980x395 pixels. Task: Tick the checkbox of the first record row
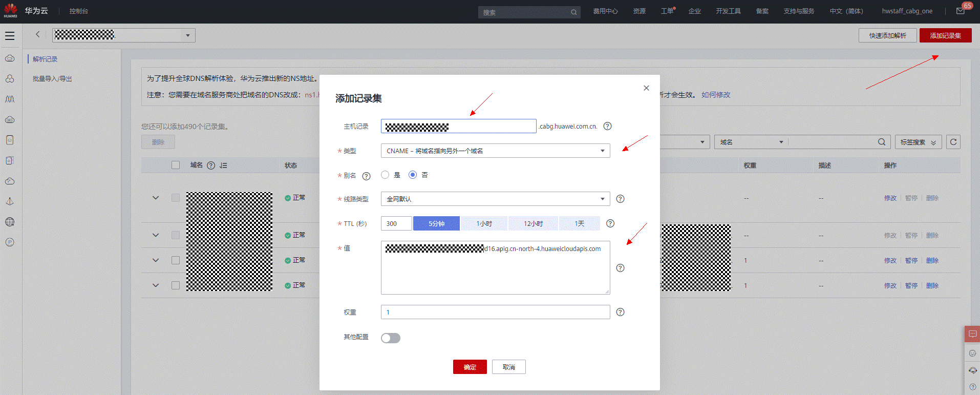(176, 198)
